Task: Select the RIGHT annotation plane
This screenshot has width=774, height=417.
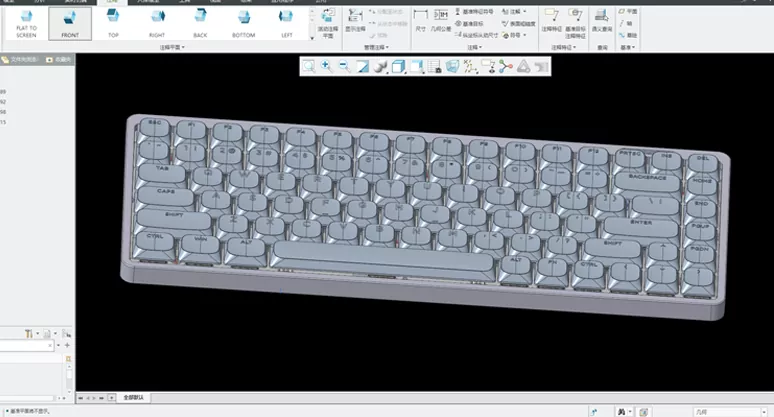Action: tap(157, 24)
